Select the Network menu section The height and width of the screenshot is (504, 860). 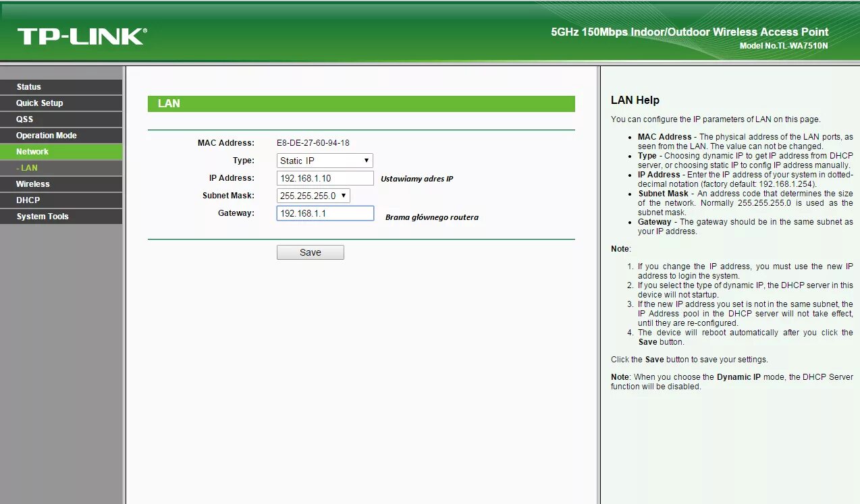61,152
